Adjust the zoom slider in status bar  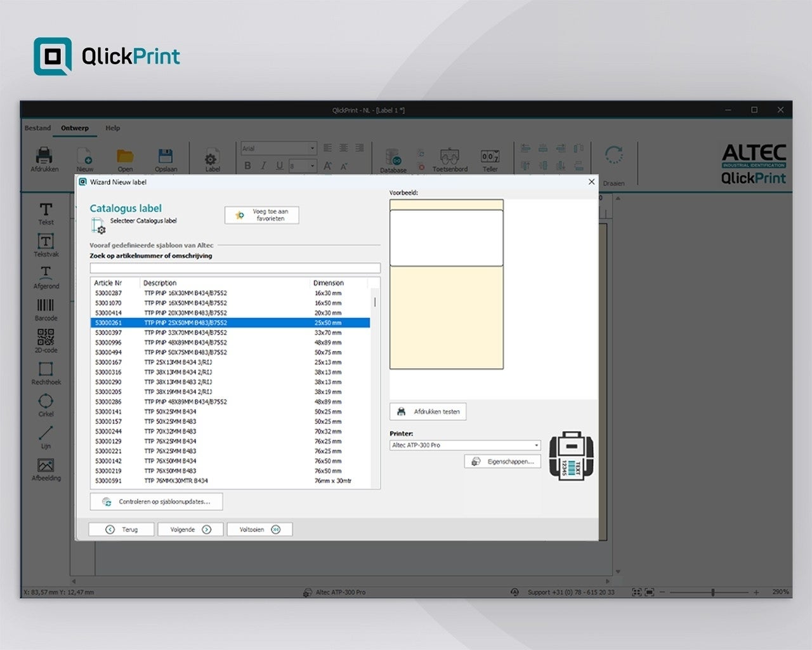713,592
